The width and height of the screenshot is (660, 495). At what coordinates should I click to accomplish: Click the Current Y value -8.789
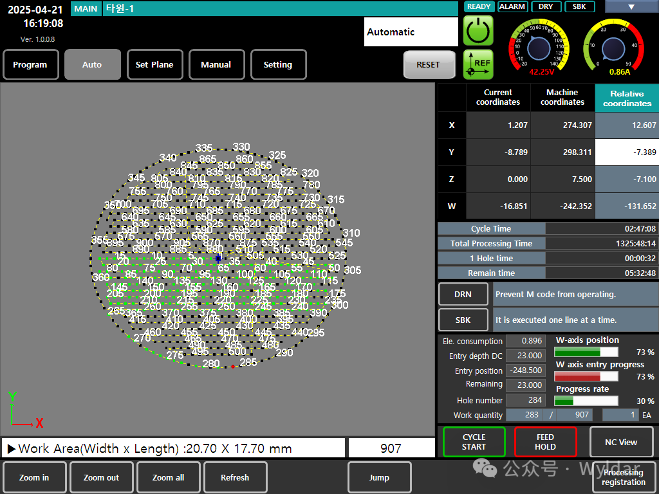click(x=498, y=152)
